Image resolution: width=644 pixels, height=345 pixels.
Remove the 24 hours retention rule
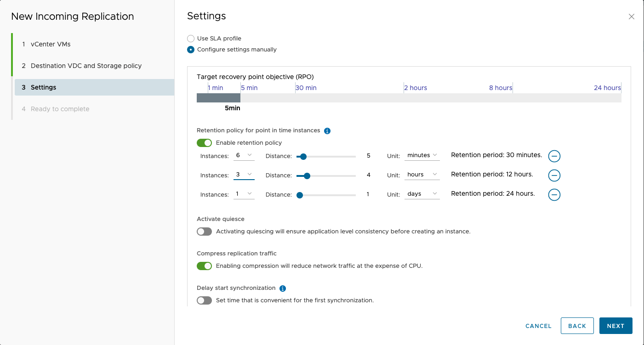pyautogui.click(x=554, y=195)
